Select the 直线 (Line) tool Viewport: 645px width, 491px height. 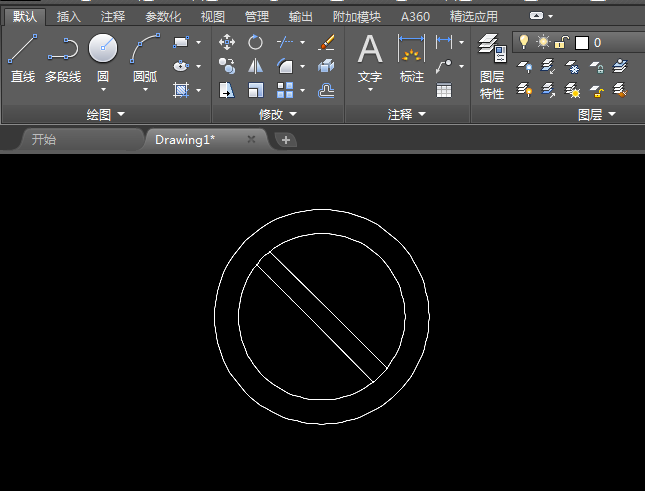(x=23, y=58)
